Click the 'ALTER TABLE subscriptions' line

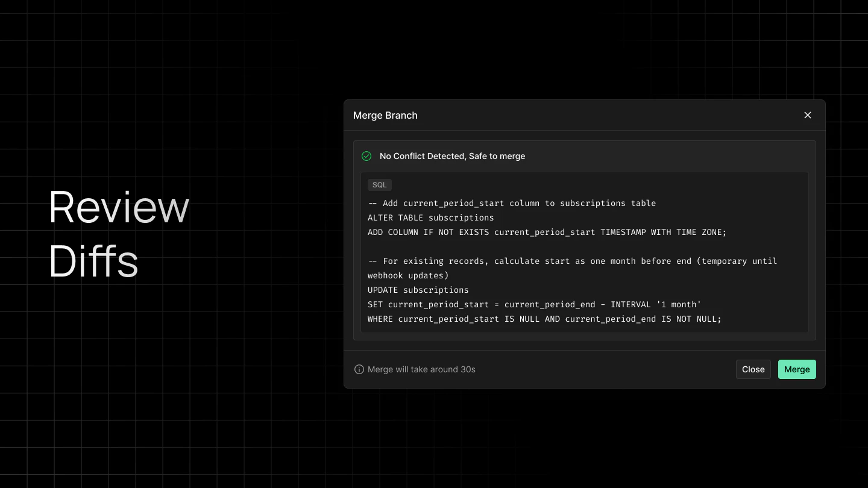431,217
